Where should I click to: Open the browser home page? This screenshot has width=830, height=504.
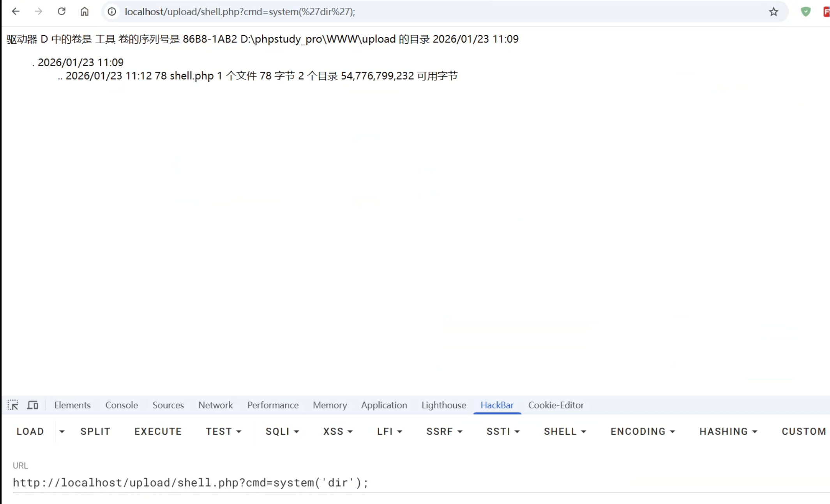pyautogui.click(x=85, y=11)
